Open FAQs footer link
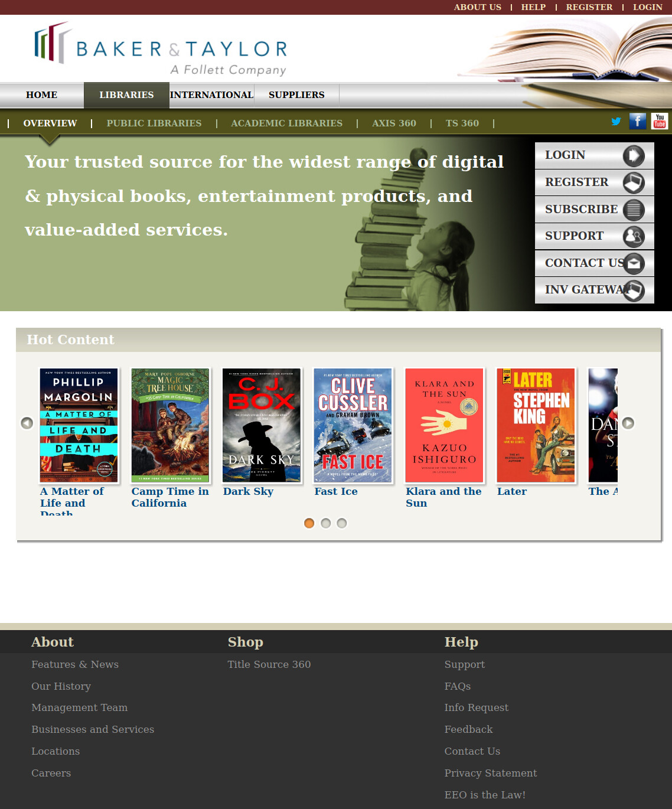Viewport: 672px width, 809px height. 458,686
